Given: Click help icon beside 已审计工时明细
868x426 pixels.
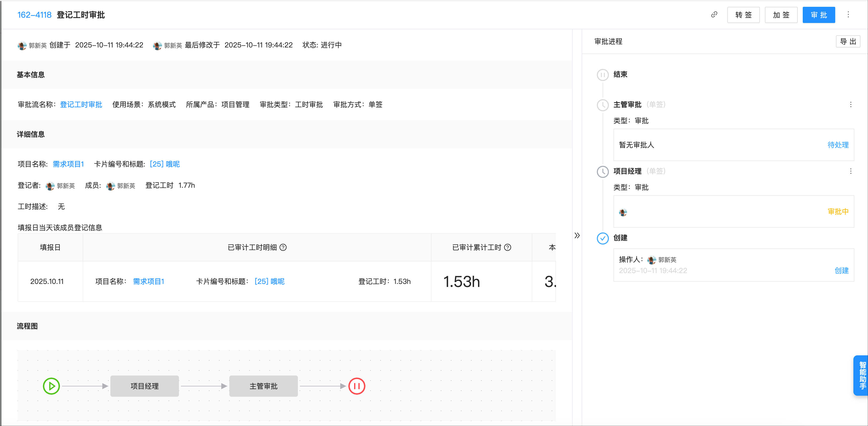Looking at the screenshot, I should 283,248.
